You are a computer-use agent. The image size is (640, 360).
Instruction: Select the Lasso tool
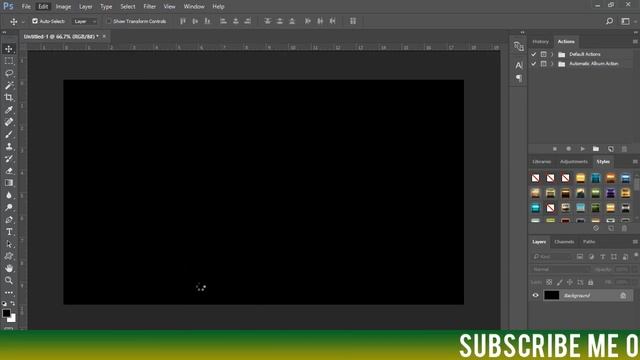[9, 73]
